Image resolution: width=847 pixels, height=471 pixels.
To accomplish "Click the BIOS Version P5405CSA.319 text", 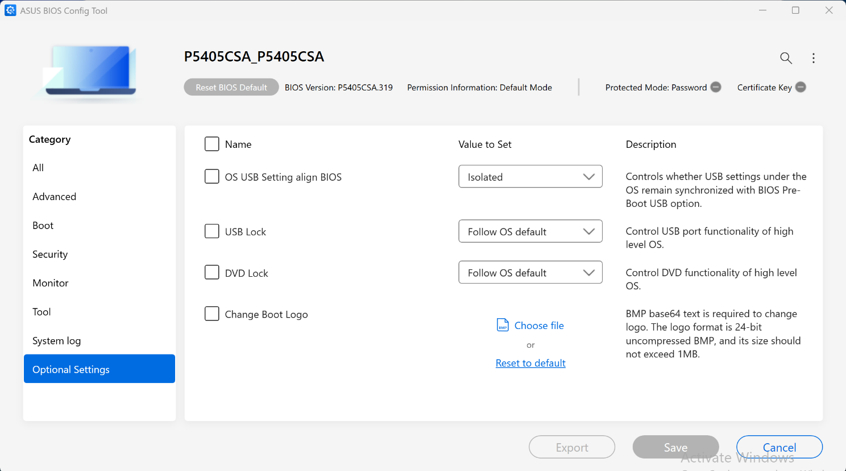I will (x=339, y=88).
